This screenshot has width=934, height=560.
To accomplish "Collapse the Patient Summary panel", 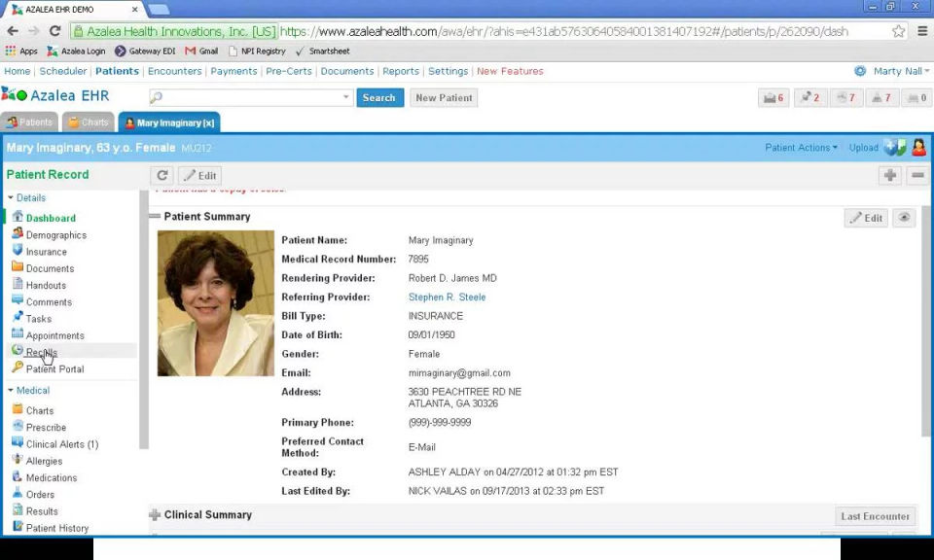I will (155, 217).
